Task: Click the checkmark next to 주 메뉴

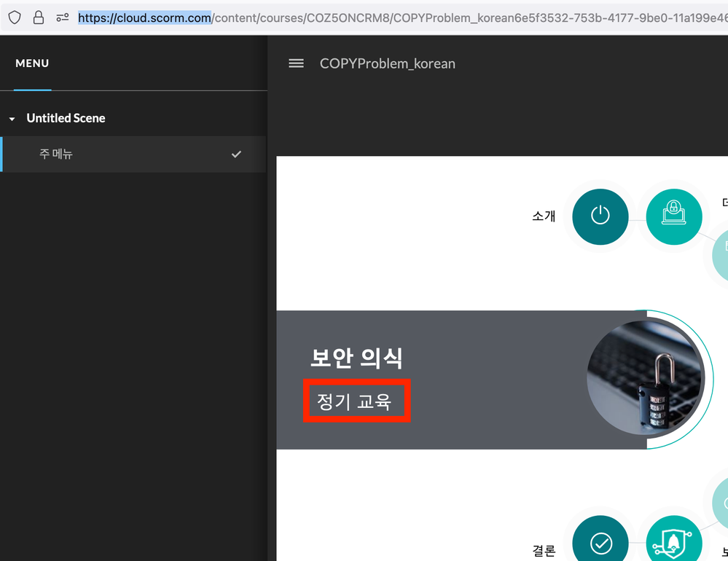Action: (236, 154)
